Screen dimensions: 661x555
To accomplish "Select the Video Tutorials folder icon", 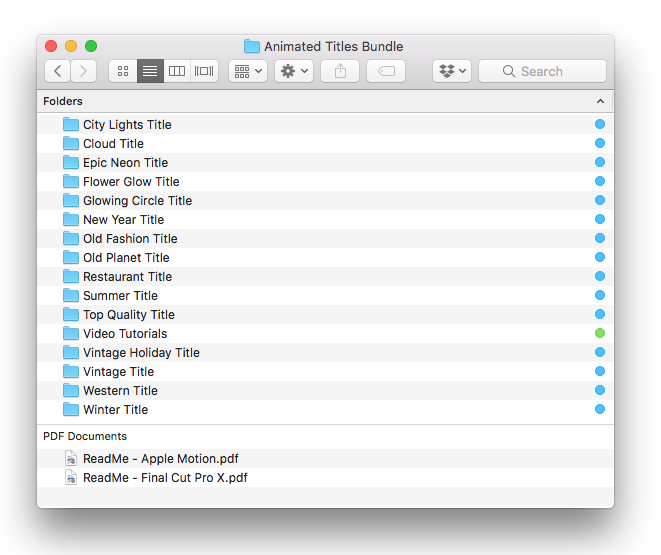I will tap(71, 333).
